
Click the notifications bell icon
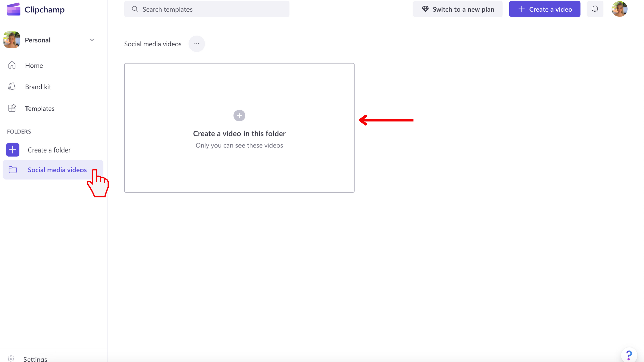(x=595, y=9)
